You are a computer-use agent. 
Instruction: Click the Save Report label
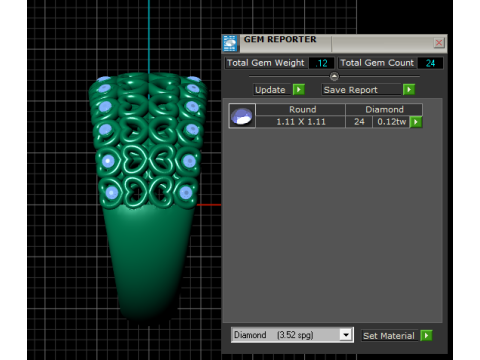click(x=361, y=90)
